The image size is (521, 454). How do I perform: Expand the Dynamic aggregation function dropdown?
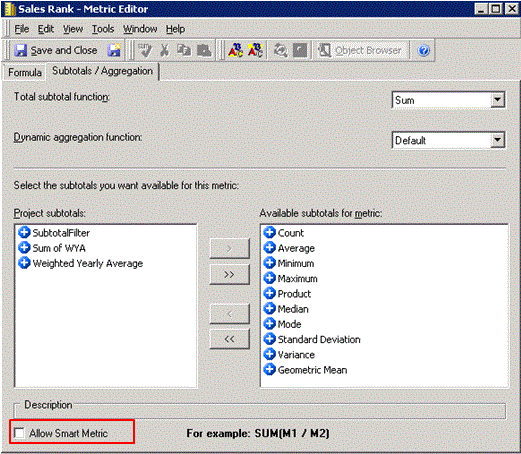(x=497, y=140)
